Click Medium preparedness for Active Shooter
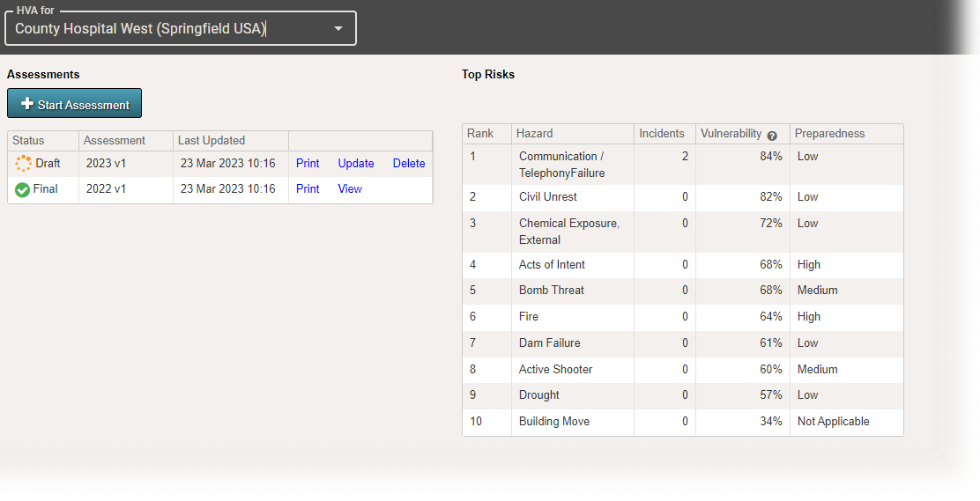Image resolution: width=980 pixels, height=501 pixels. point(818,369)
